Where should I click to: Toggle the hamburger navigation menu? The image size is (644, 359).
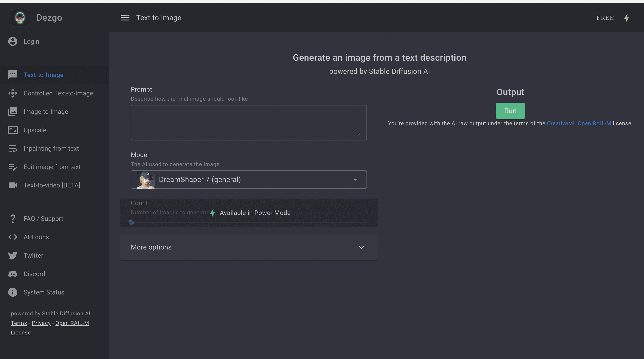coord(125,18)
